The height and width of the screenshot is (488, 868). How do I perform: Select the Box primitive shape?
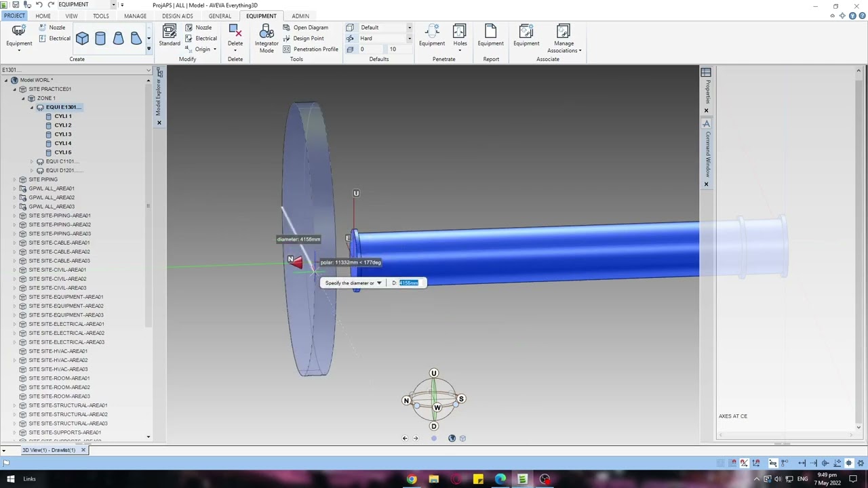point(82,39)
